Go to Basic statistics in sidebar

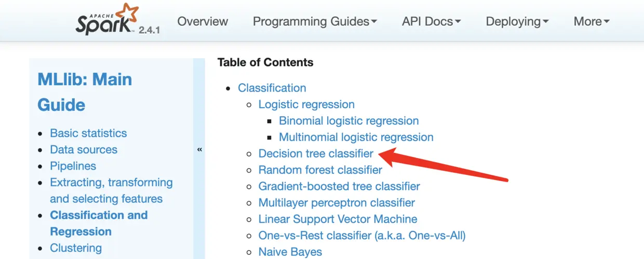(88, 133)
